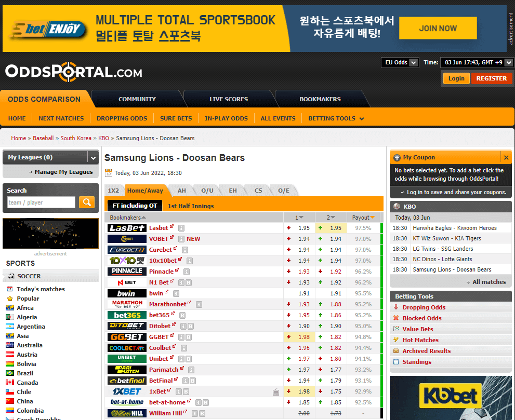Click the team / player search field

[42, 202]
